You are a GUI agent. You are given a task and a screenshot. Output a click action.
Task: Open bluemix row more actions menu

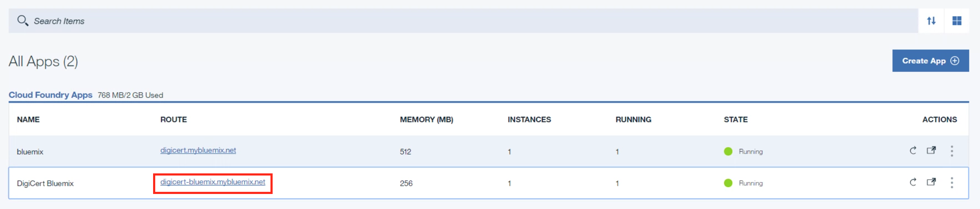(952, 151)
